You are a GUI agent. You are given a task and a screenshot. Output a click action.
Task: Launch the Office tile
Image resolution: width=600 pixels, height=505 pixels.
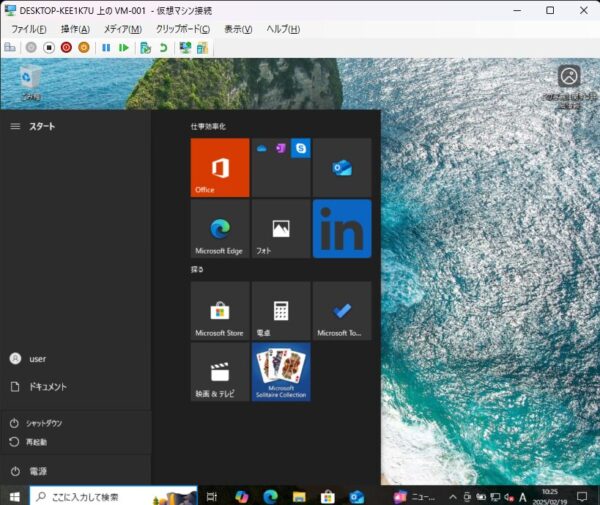click(x=220, y=168)
